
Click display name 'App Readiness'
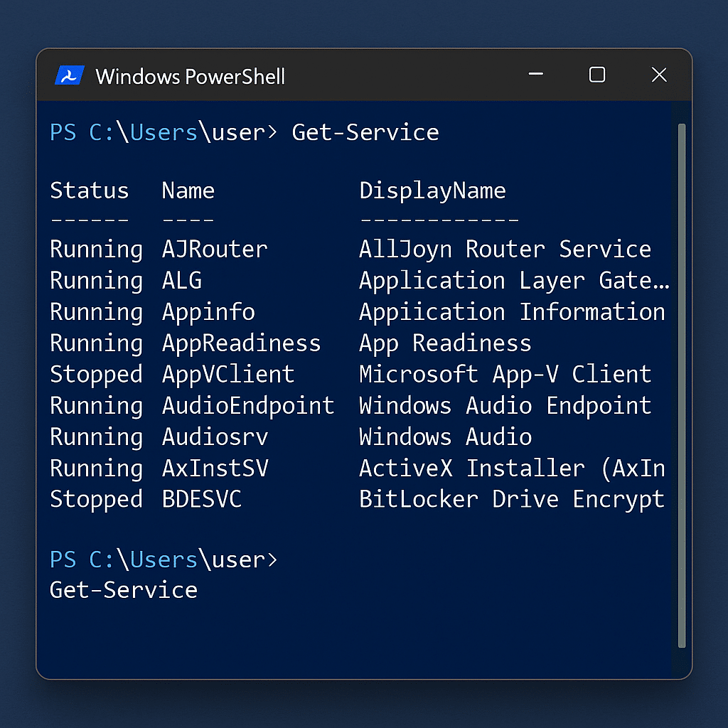point(445,343)
